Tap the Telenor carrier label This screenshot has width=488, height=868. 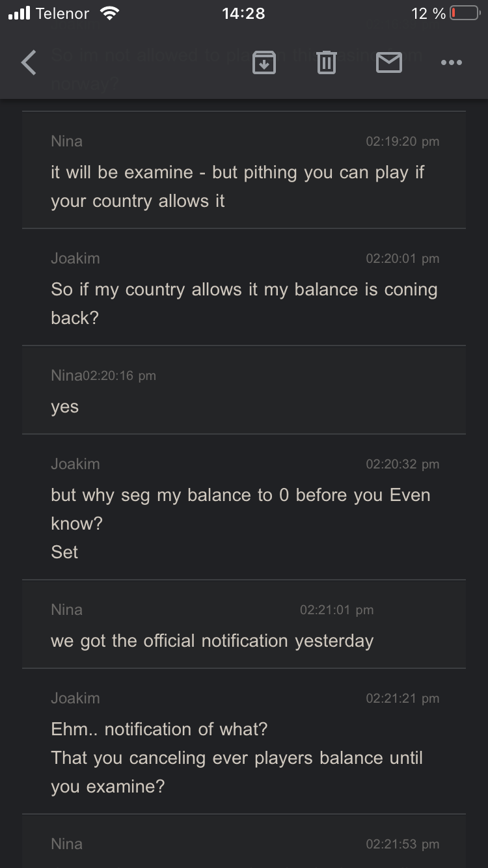pyautogui.click(x=62, y=14)
